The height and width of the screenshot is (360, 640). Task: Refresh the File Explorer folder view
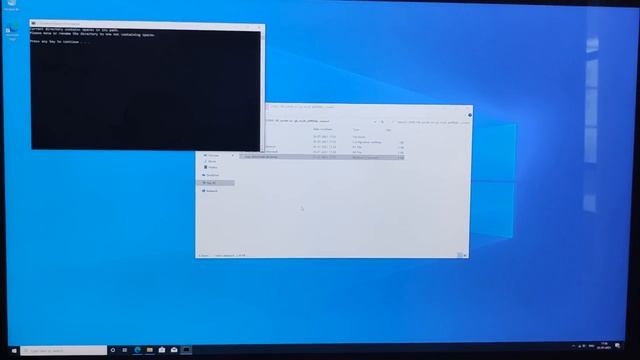tap(382, 122)
